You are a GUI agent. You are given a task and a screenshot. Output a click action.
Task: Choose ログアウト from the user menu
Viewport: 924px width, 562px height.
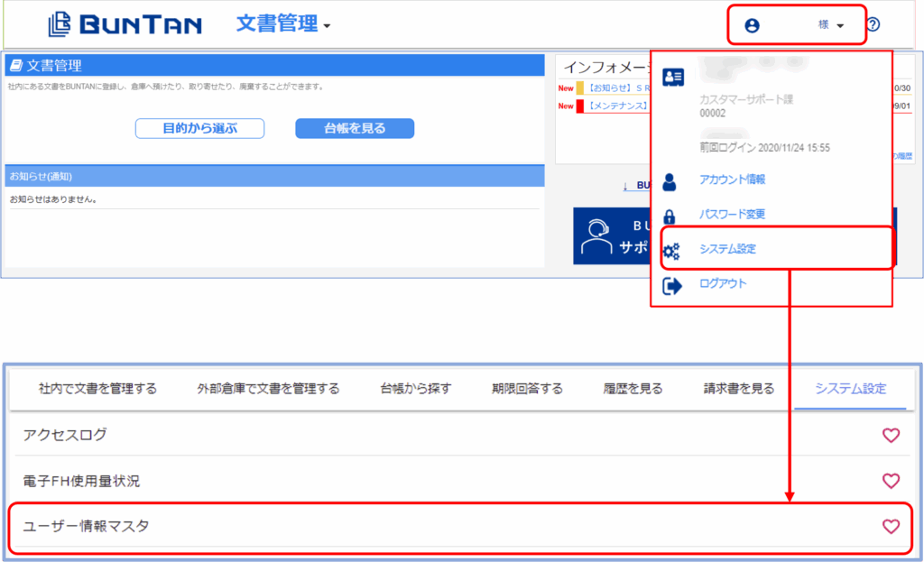723,284
